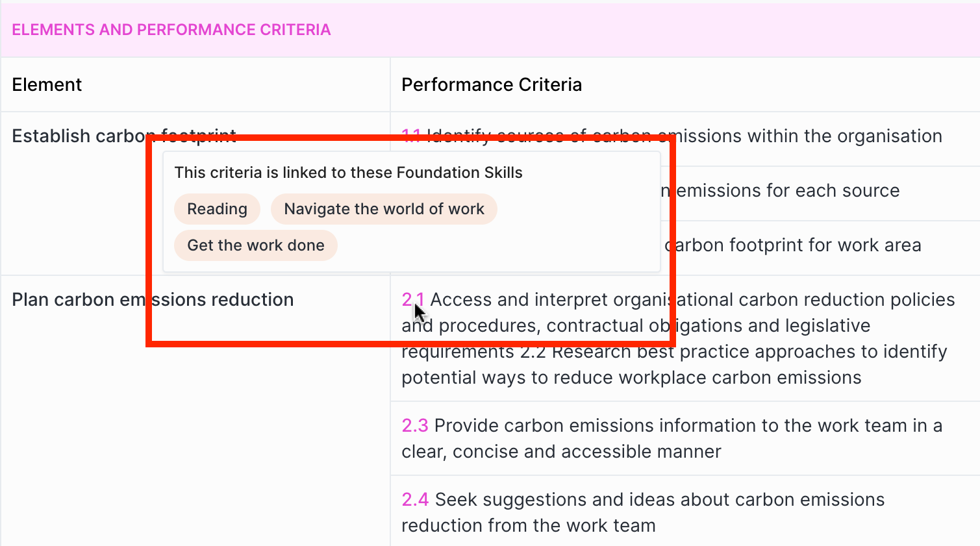This screenshot has width=980, height=546.
Task: Click the linked Foundation Skills tooltip heading
Action: [x=348, y=173]
